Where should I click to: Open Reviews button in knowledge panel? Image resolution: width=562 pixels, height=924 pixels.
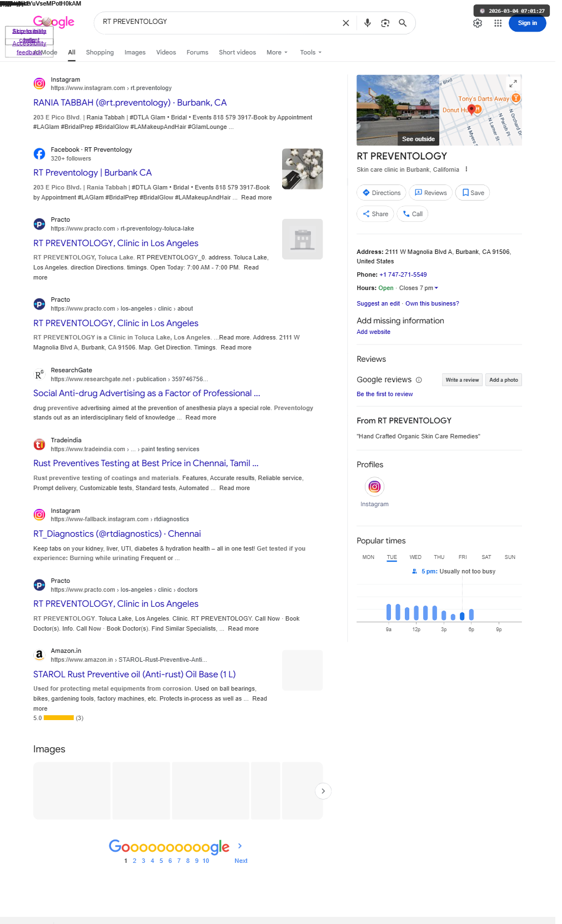point(431,193)
